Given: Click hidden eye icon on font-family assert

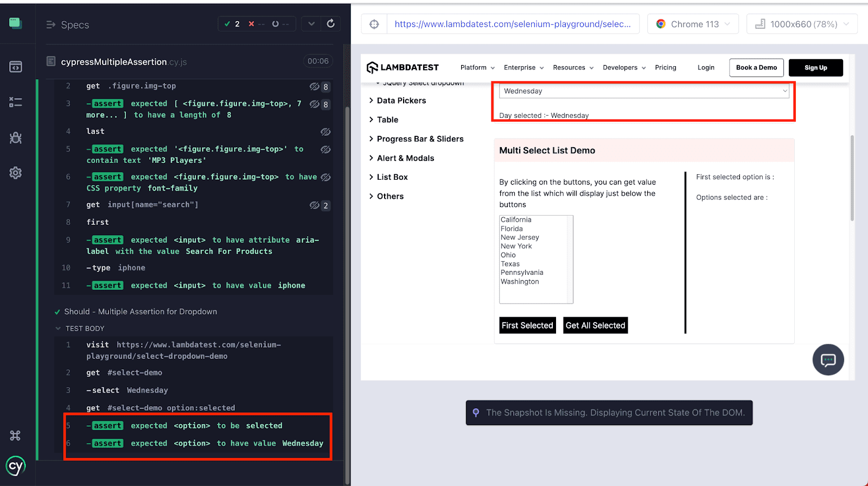Looking at the screenshot, I should click(x=325, y=177).
